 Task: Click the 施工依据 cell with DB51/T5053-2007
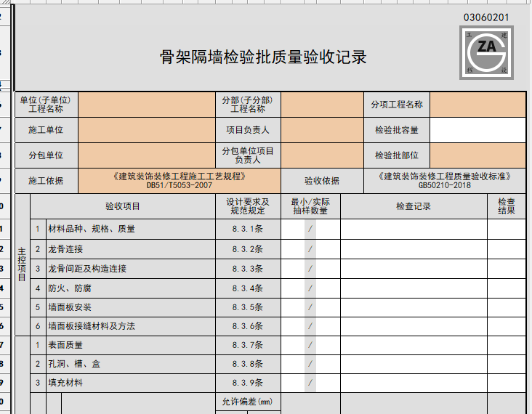coord(179,180)
